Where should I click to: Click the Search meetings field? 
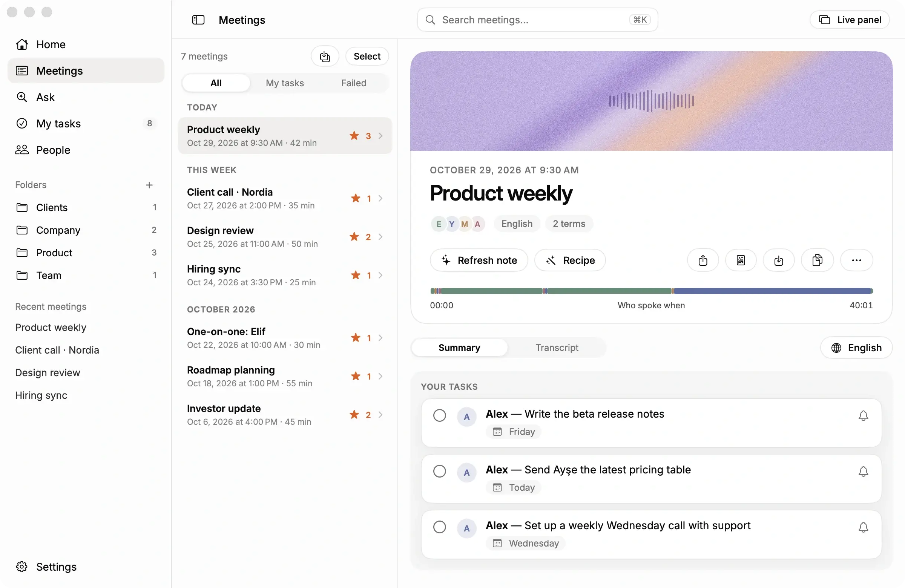pos(537,20)
